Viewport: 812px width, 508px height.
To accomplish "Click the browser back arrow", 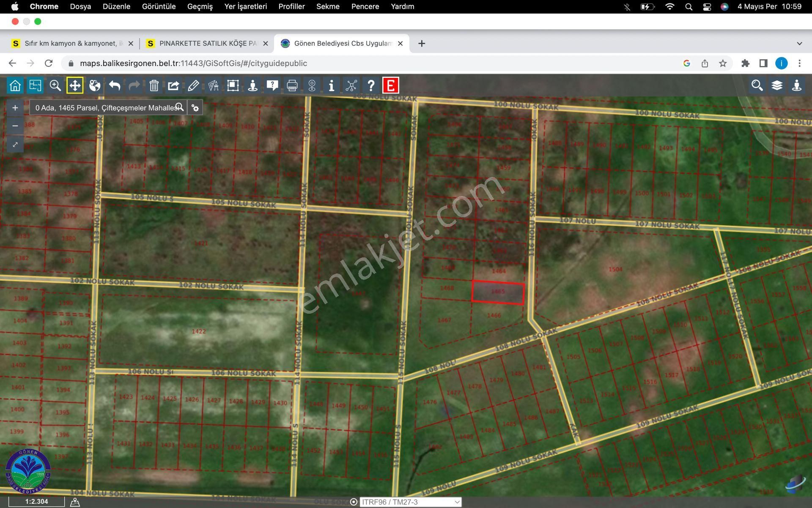I will pos(12,63).
